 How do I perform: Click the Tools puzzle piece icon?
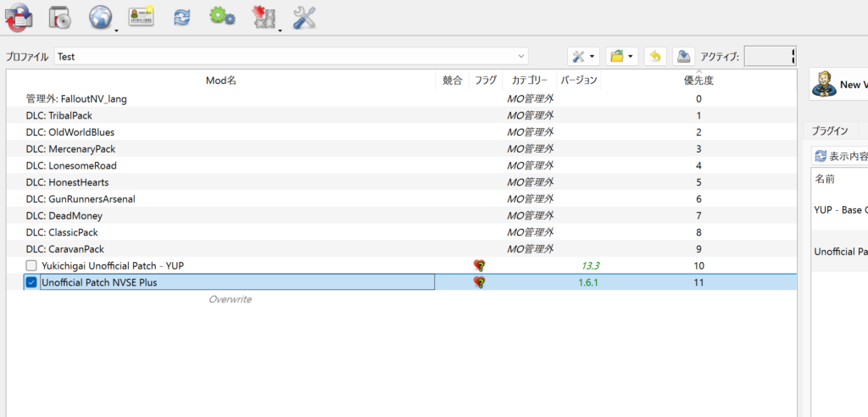264,16
